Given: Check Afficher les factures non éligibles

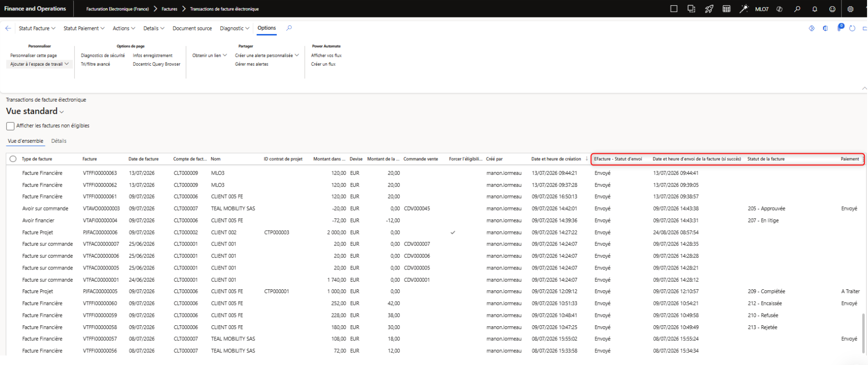Looking at the screenshot, I should (10, 126).
